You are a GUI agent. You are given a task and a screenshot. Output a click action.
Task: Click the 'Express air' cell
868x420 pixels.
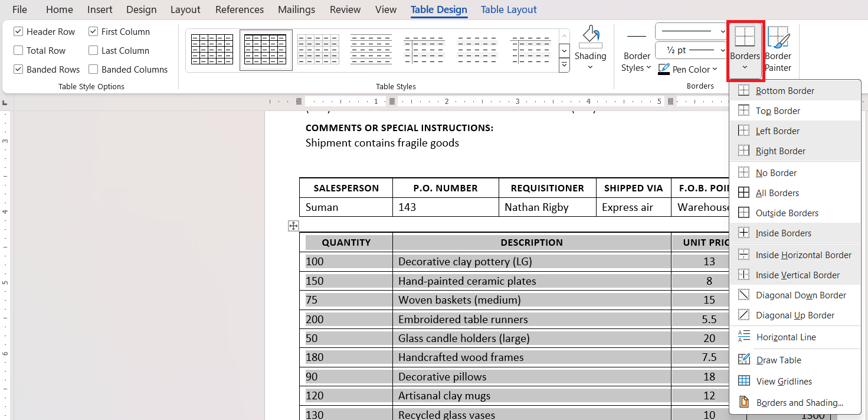pos(634,207)
